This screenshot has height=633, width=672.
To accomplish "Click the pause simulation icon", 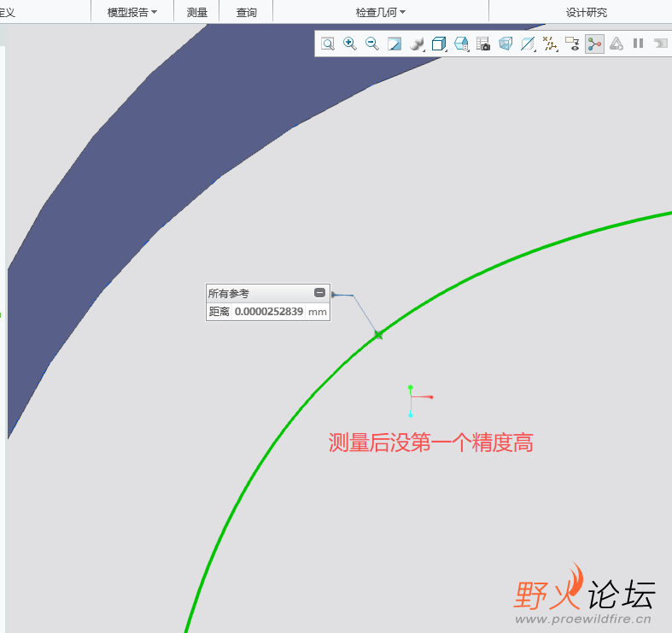I will coord(638,44).
